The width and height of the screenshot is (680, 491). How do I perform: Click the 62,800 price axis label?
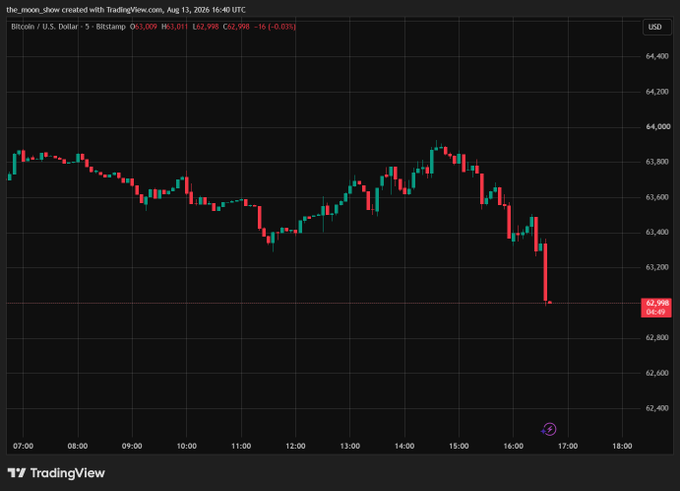coord(657,337)
